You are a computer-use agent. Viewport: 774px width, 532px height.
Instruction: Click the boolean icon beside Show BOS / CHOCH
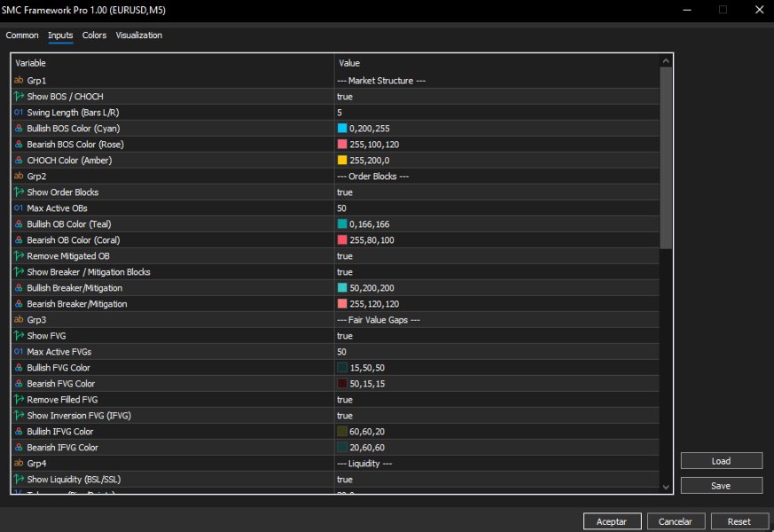(19, 97)
